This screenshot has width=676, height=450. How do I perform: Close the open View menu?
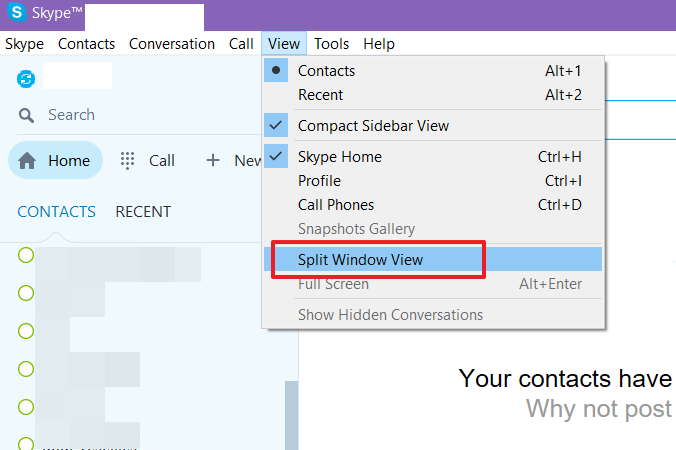click(284, 44)
